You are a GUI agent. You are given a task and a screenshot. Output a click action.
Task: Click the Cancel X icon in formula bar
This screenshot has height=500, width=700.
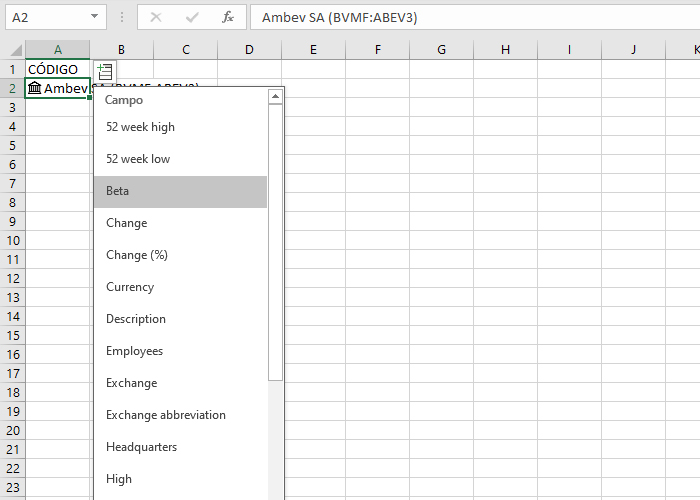click(x=156, y=17)
